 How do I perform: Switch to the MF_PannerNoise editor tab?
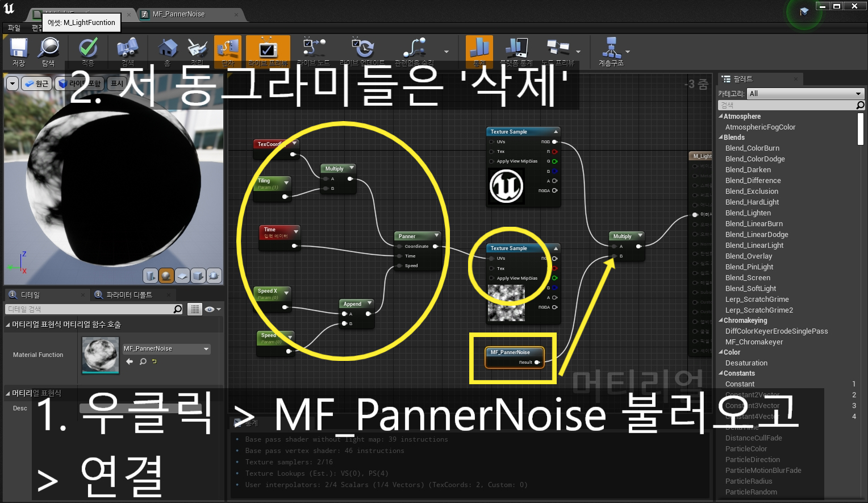coord(178,14)
